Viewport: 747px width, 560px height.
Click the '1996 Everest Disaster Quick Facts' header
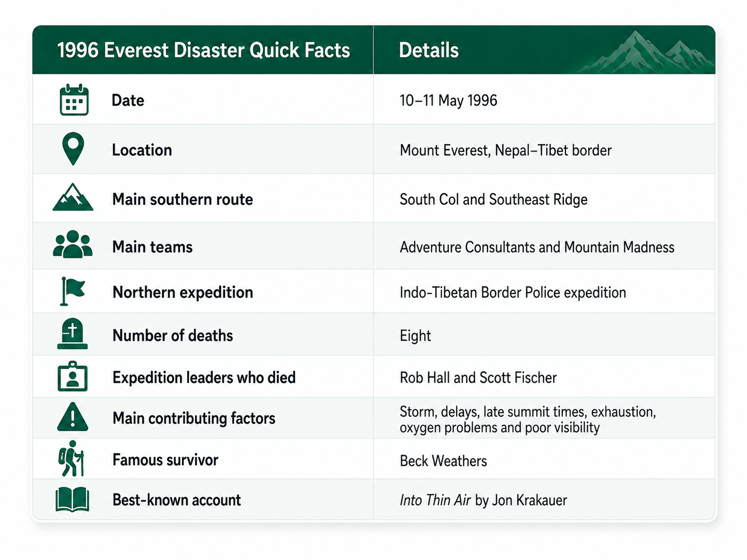pos(203,51)
